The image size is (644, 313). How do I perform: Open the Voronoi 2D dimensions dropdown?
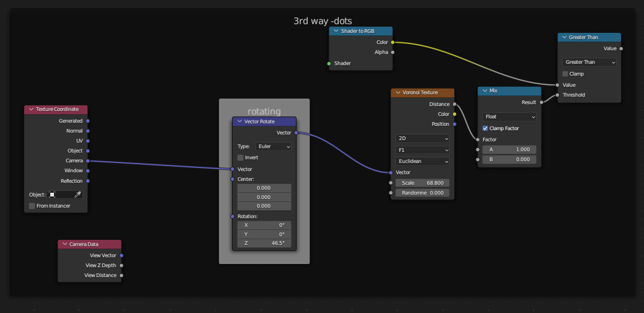coord(423,139)
